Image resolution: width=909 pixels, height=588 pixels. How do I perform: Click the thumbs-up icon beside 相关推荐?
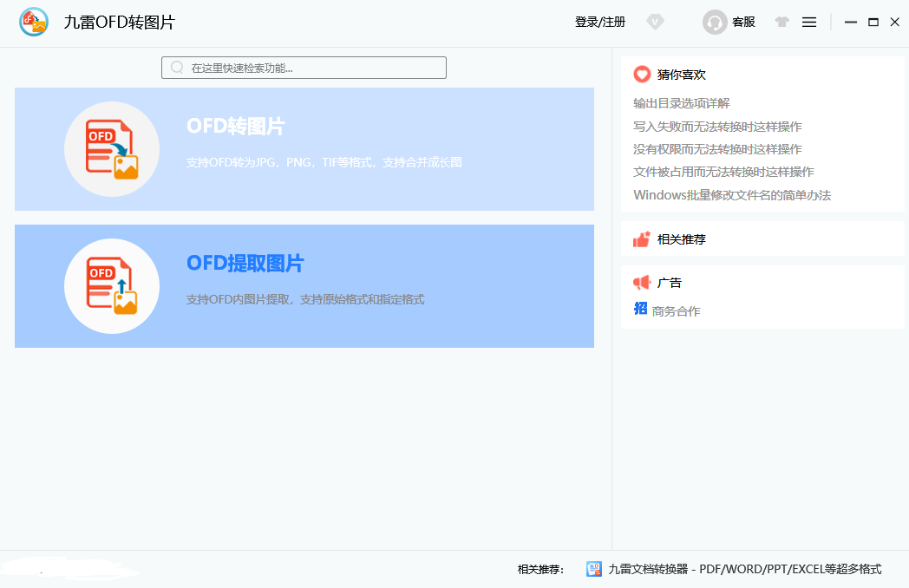pyautogui.click(x=640, y=238)
